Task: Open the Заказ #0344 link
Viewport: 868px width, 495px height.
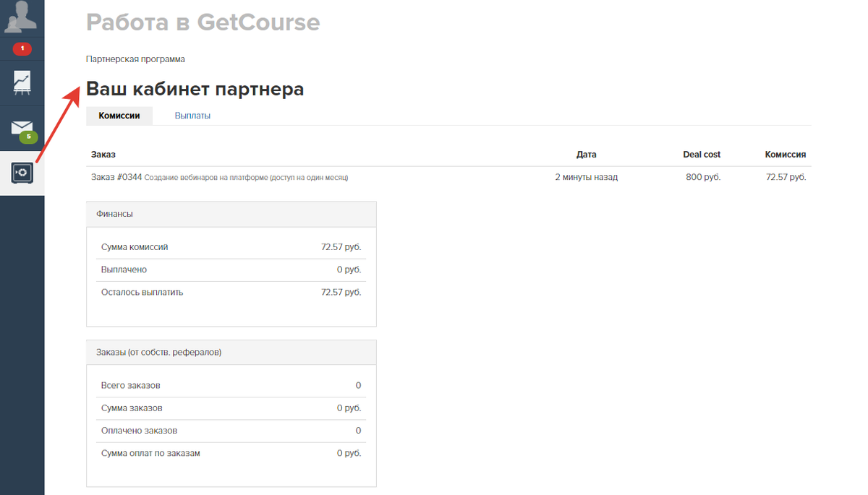Action: coord(116,177)
